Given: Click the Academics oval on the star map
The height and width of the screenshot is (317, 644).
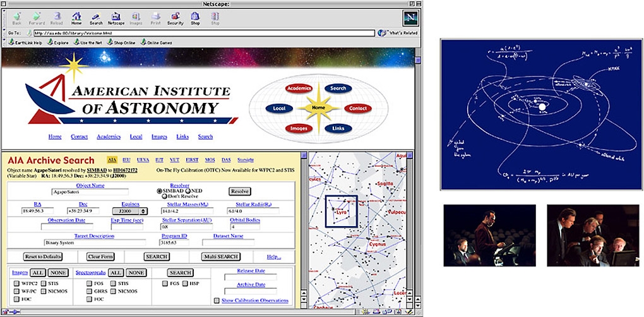Looking at the screenshot, I should 299,88.
